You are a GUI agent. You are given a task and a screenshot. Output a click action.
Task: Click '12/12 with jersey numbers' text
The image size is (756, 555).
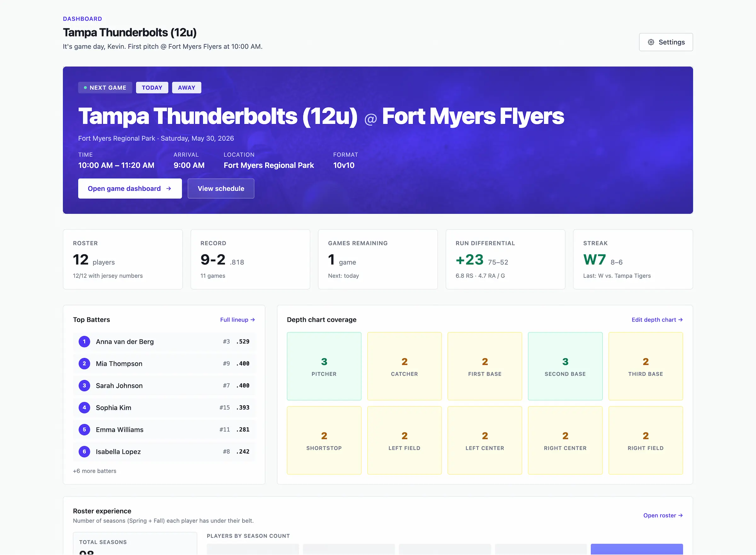[x=108, y=275]
